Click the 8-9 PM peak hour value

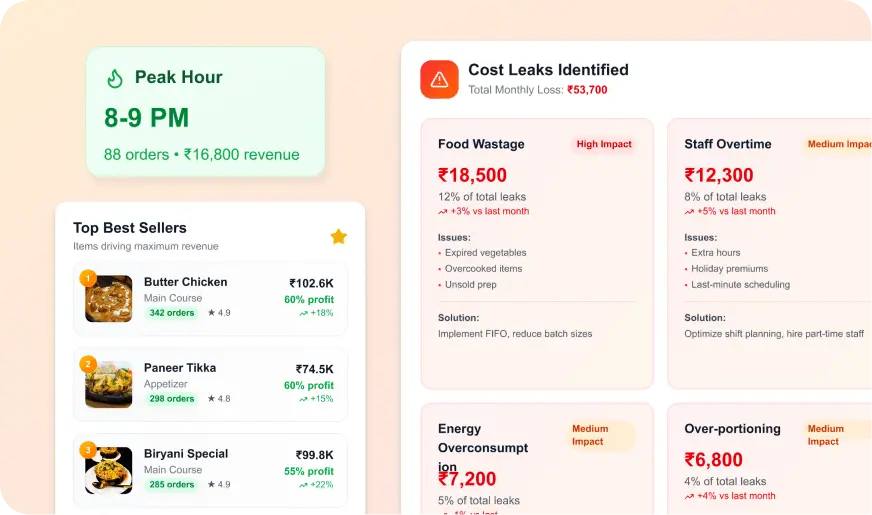[146, 118]
